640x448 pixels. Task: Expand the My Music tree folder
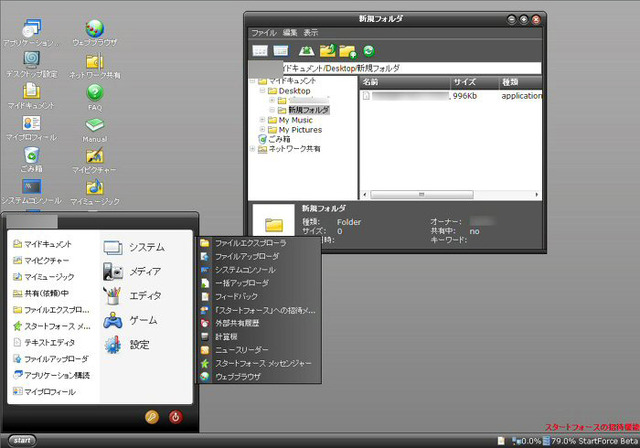pos(262,120)
